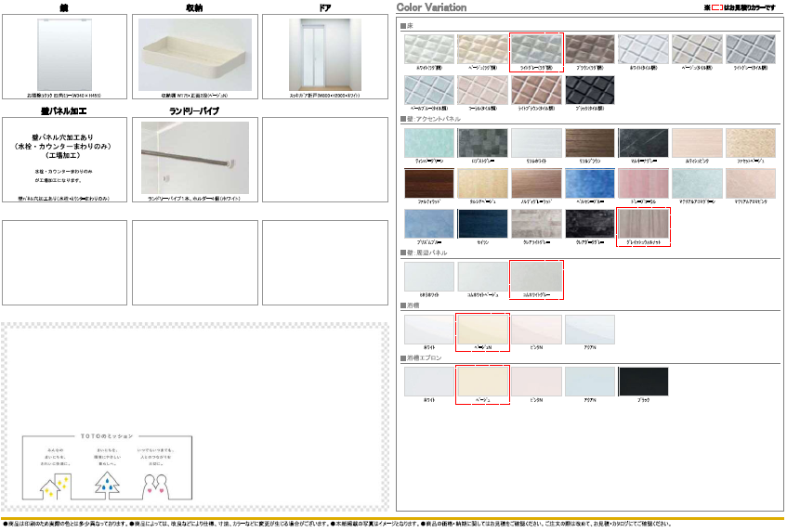Choose the red-outlined gray surrounding wall panel
Image resolution: width=787 pixels, height=532 pixels.
pyautogui.click(x=536, y=277)
